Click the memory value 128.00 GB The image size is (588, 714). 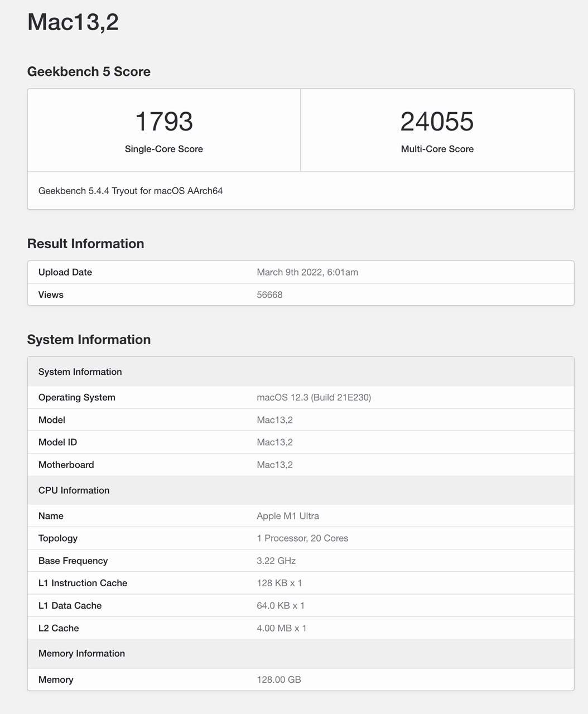tap(279, 679)
